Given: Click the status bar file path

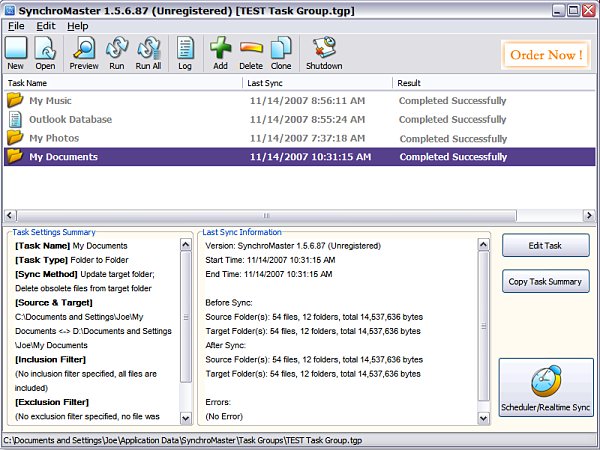Looking at the screenshot, I should coord(183,440).
